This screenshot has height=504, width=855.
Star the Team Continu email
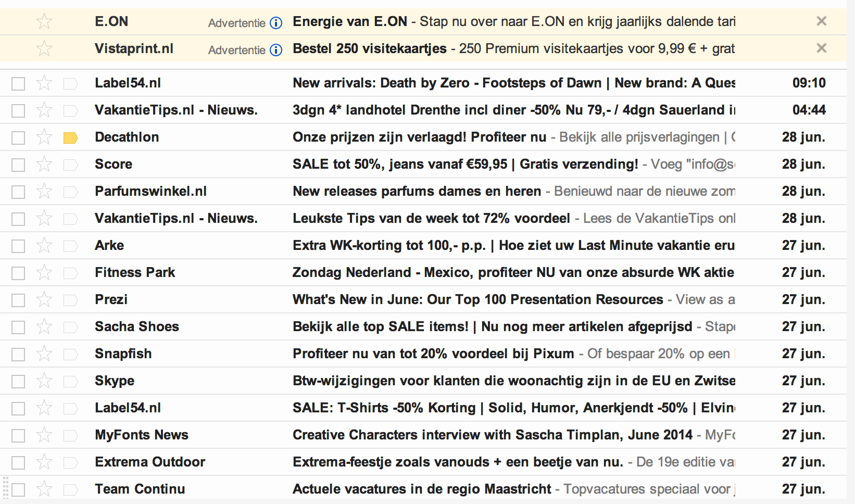point(44,489)
